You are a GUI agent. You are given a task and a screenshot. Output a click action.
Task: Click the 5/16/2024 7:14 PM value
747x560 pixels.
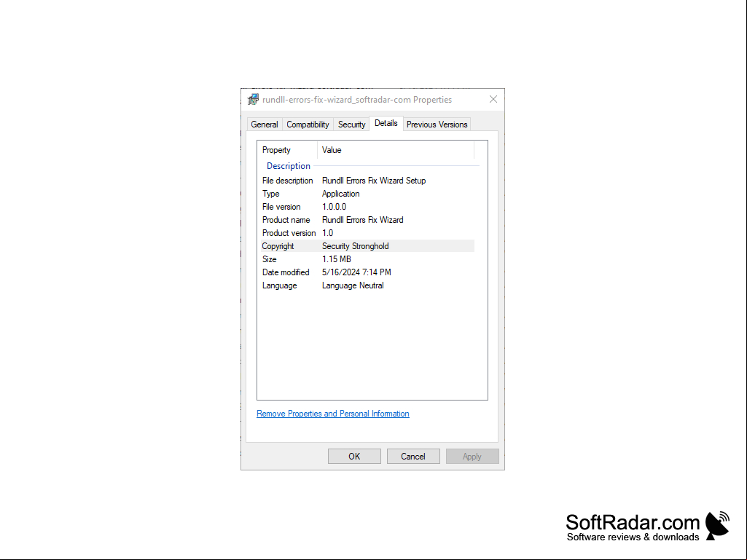(356, 272)
